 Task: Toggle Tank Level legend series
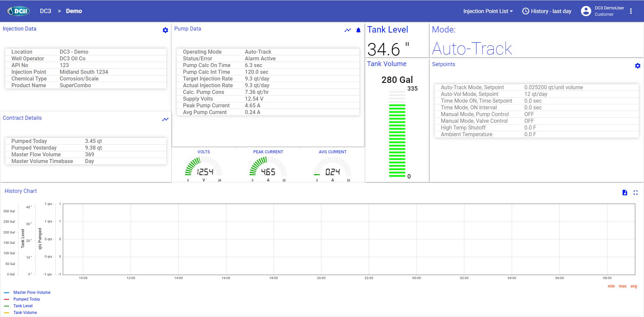[23, 306]
